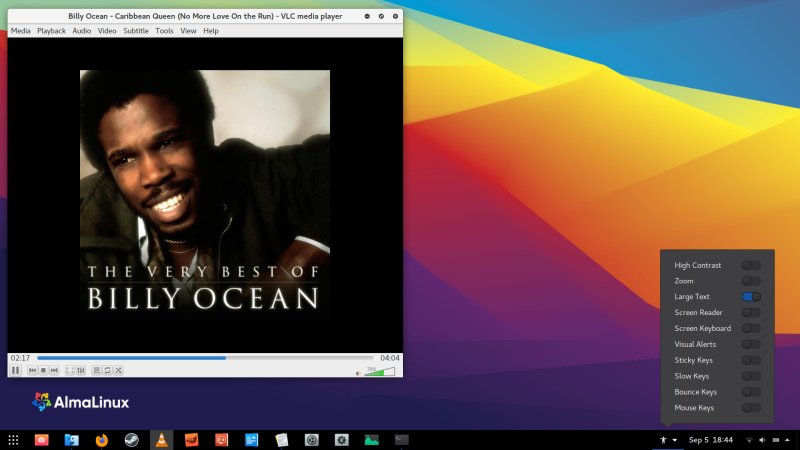Switch to VLC via taskbar cone icon

pyautogui.click(x=161, y=440)
